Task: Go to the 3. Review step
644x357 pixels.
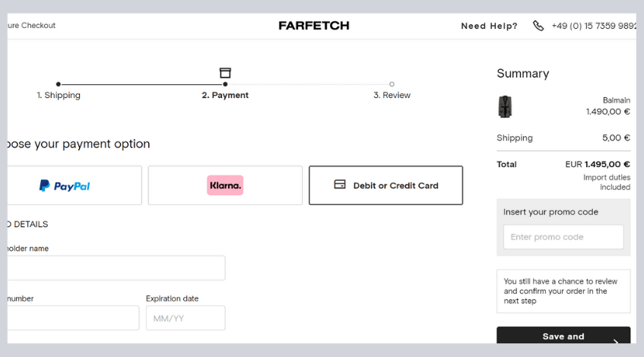Action: tap(392, 95)
